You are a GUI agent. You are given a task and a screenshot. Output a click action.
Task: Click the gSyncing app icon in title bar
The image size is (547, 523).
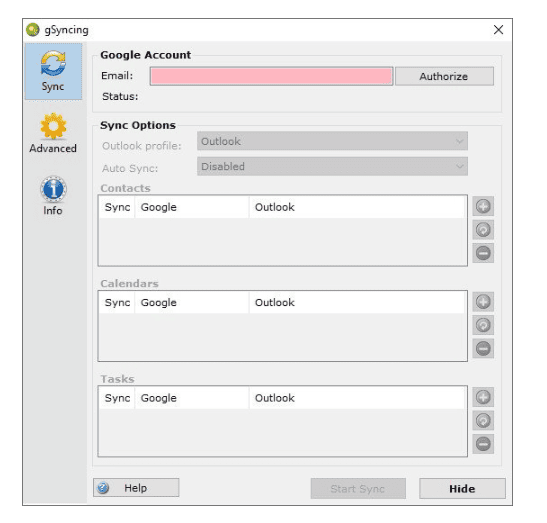pyautogui.click(x=33, y=30)
